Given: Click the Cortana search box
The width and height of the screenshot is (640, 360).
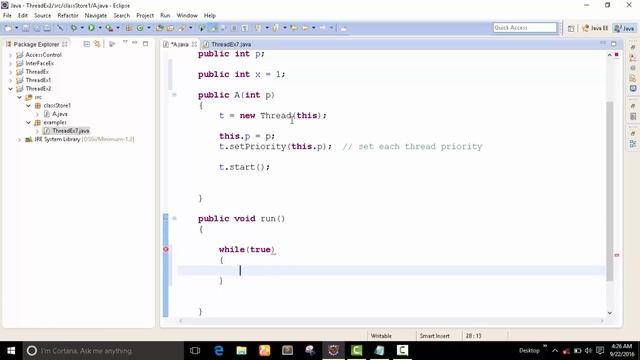Looking at the screenshot, I should [103, 351].
